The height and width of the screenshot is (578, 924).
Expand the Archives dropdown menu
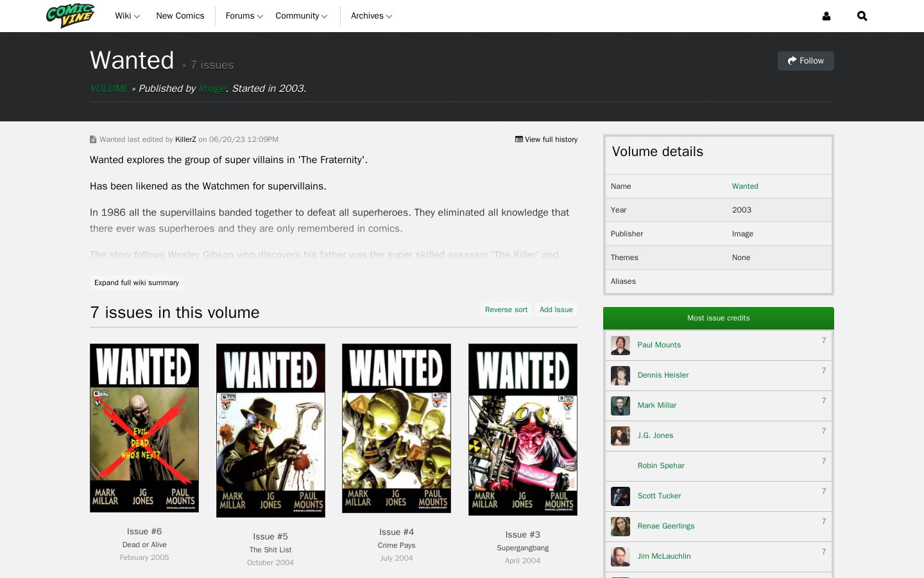372,16
